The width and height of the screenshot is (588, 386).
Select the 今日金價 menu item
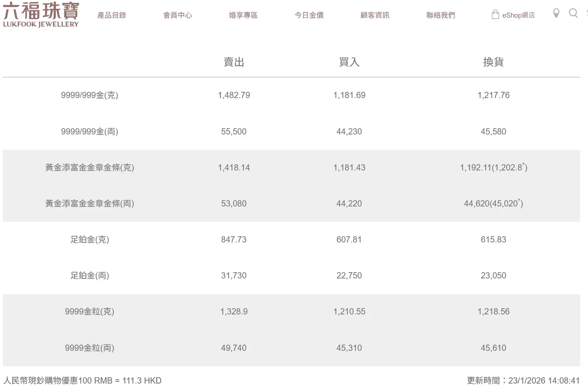coord(308,15)
